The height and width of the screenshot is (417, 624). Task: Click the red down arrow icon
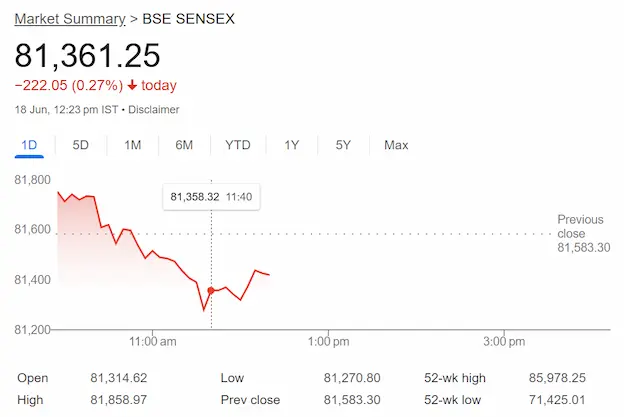[132, 85]
